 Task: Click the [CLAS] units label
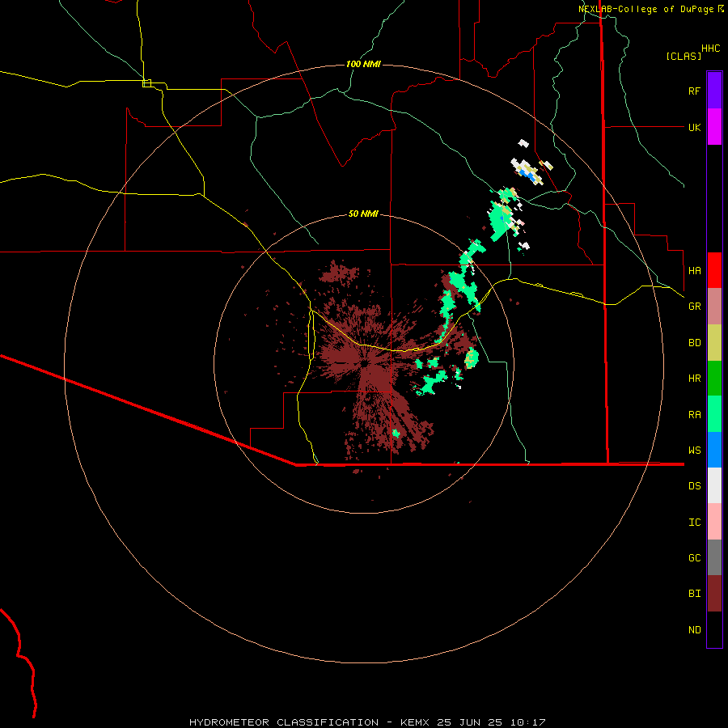[x=684, y=56]
